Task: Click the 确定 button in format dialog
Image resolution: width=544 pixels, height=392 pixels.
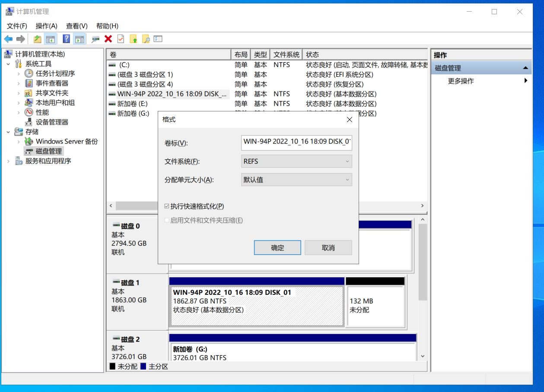Action: (x=277, y=248)
